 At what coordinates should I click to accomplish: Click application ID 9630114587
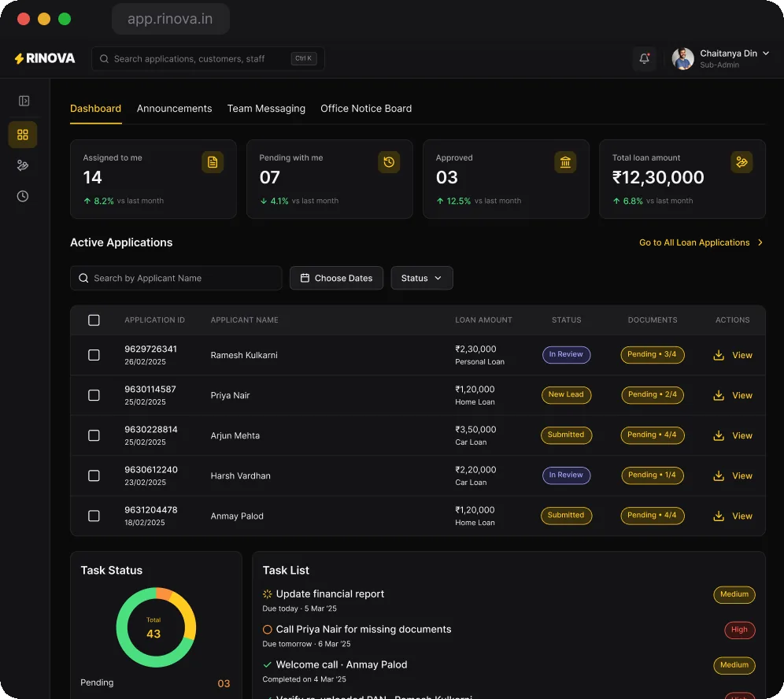[150, 390]
